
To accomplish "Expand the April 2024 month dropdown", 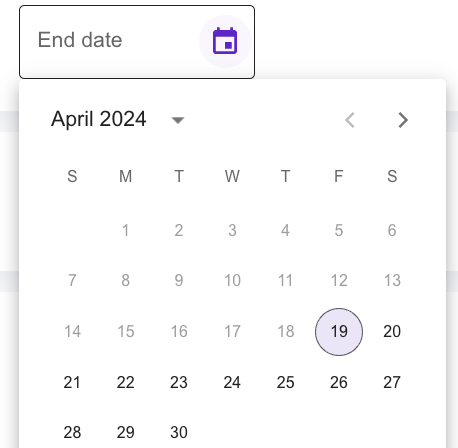I will [178, 120].
